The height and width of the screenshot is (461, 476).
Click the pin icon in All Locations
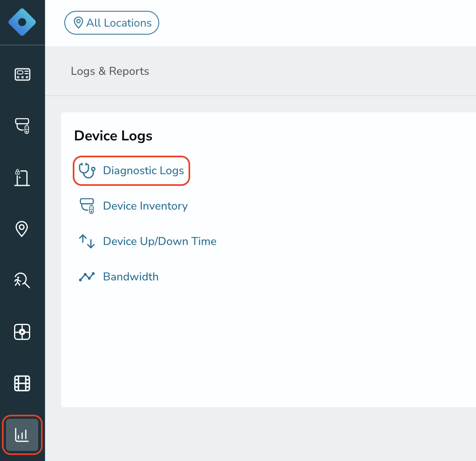coord(79,23)
